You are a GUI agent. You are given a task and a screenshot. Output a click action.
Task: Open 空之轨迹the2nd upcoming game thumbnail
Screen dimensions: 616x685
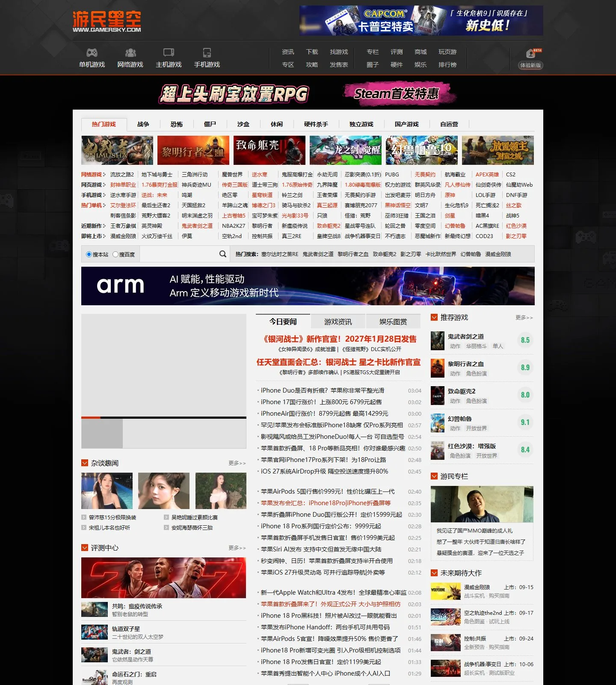pyautogui.click(x=446, y=617)
